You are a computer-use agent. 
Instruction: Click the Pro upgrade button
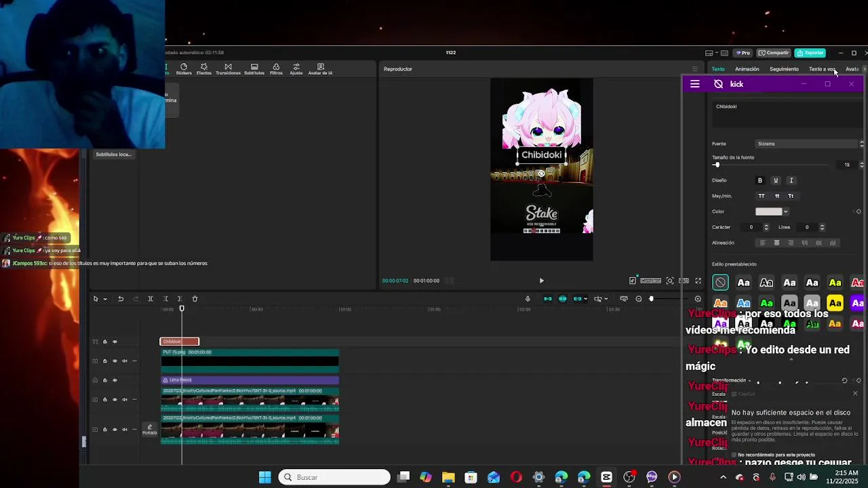(743, 53)
